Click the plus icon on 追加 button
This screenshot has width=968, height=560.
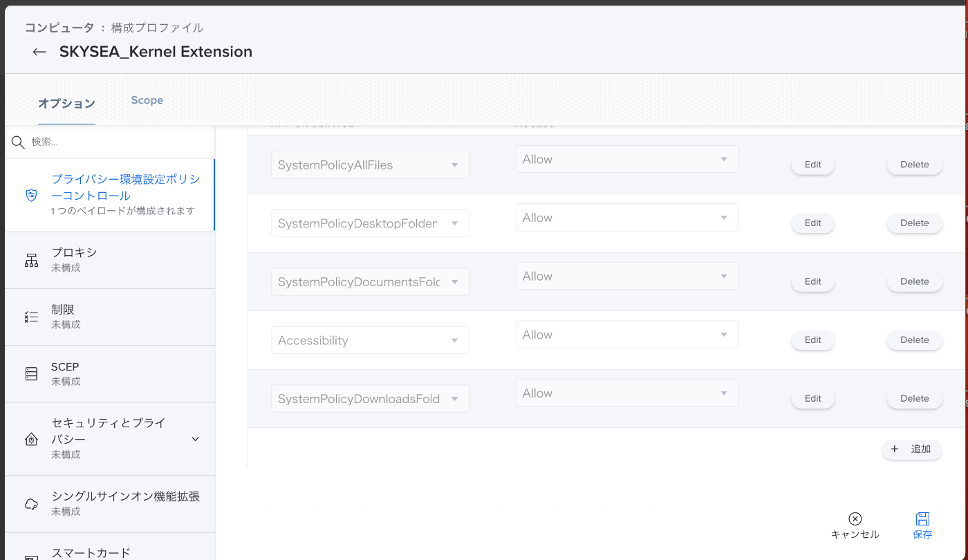click(895, 449)
